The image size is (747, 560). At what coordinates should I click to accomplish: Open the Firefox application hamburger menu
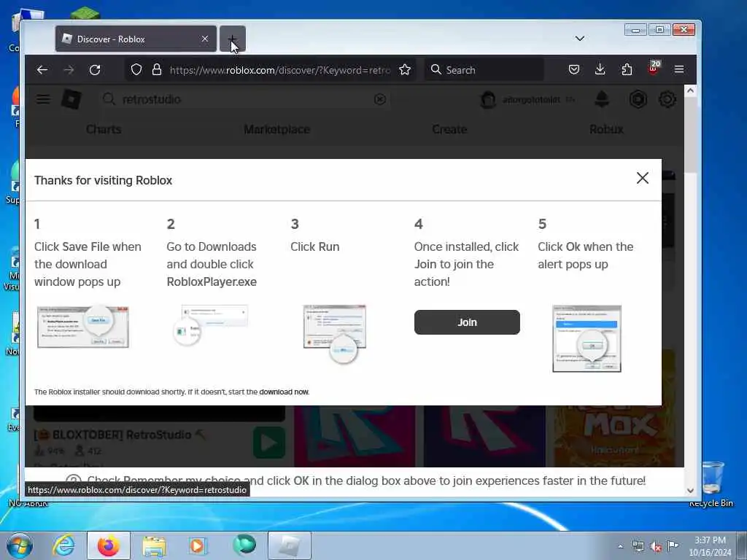click(679, 70)
